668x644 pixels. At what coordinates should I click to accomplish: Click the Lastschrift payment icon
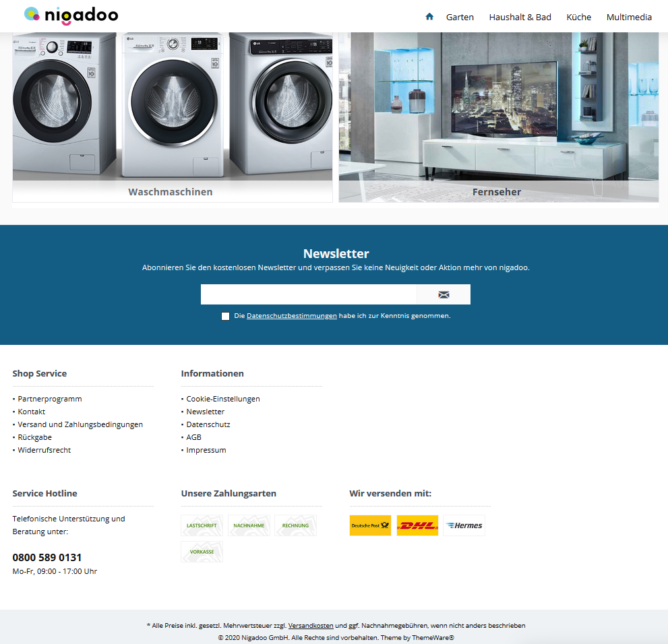click(x=202, y=525)
